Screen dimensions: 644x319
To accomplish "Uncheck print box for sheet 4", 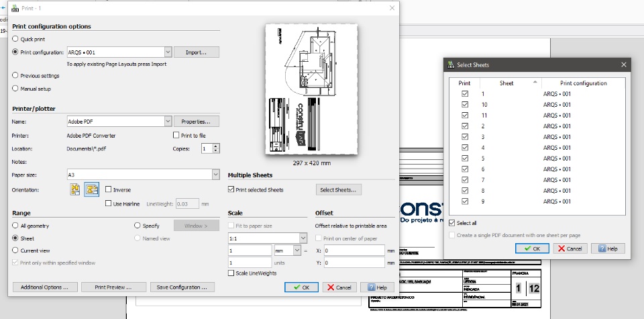I will 464,148.
